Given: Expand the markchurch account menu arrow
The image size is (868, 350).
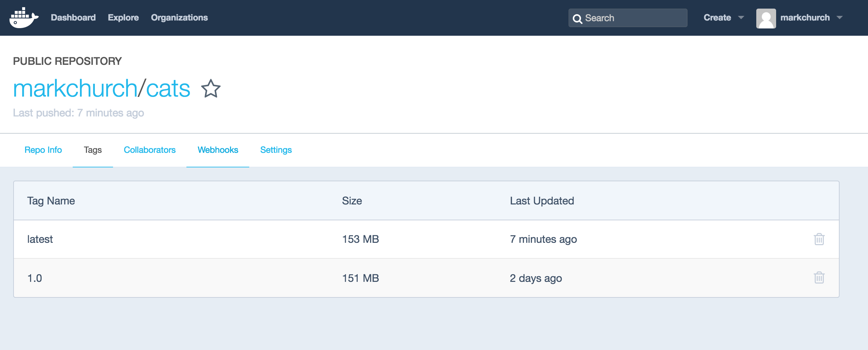Looking at the screenshot, I should click(x=839, y=18).
